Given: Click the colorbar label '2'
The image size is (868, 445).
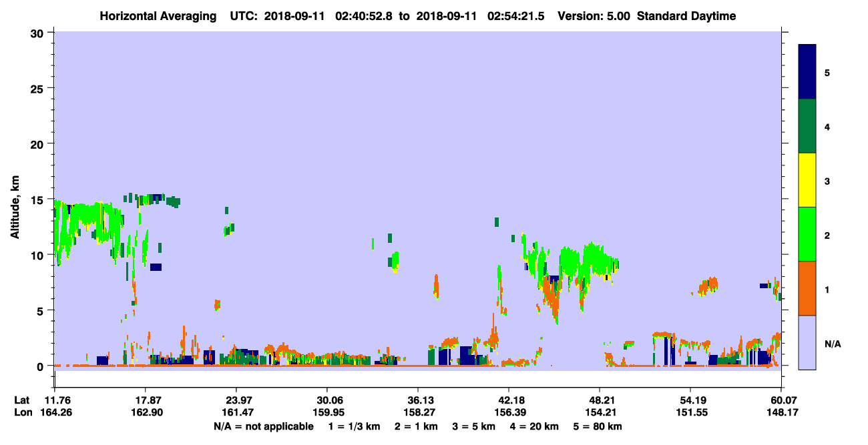Looking at the screenshot, I should (827, 235).
